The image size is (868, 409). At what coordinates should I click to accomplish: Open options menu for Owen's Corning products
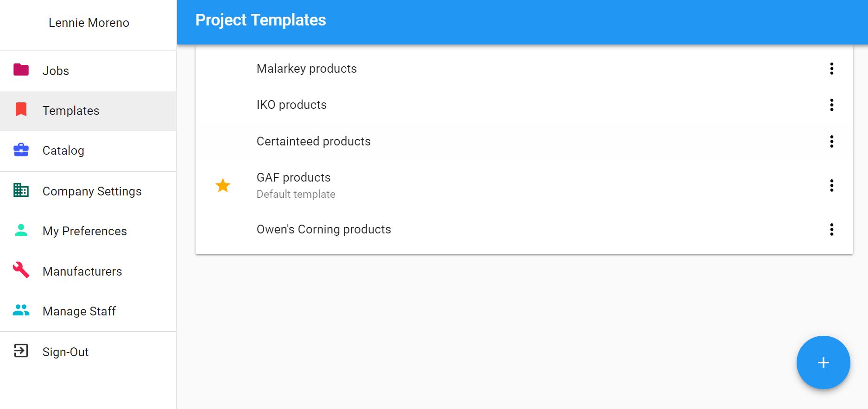coord(832,229)
